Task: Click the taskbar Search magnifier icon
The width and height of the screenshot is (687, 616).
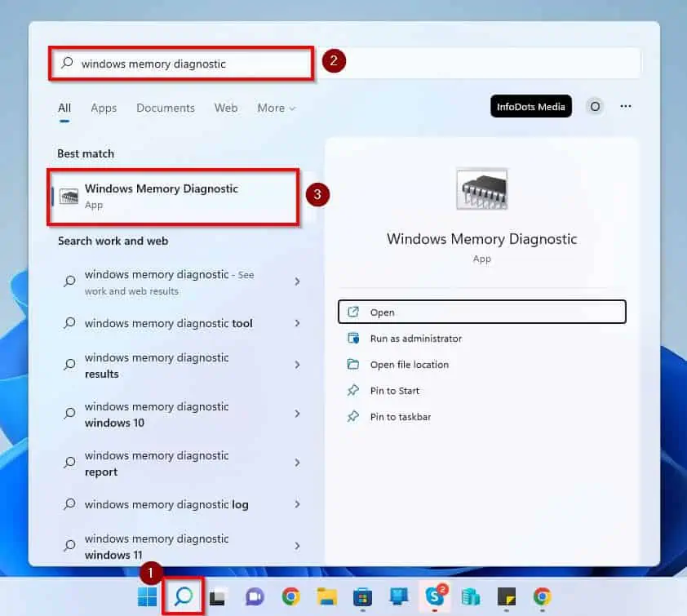Action: (x=183, y=596)
